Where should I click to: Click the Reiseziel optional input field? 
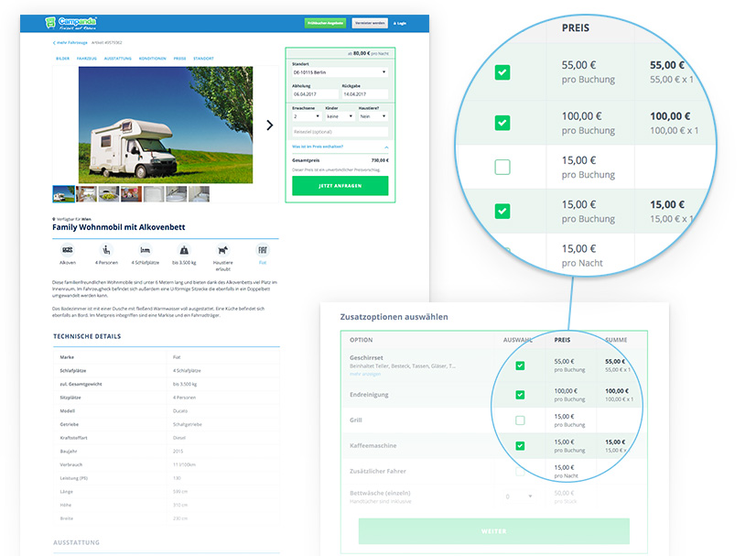point(340,132)
